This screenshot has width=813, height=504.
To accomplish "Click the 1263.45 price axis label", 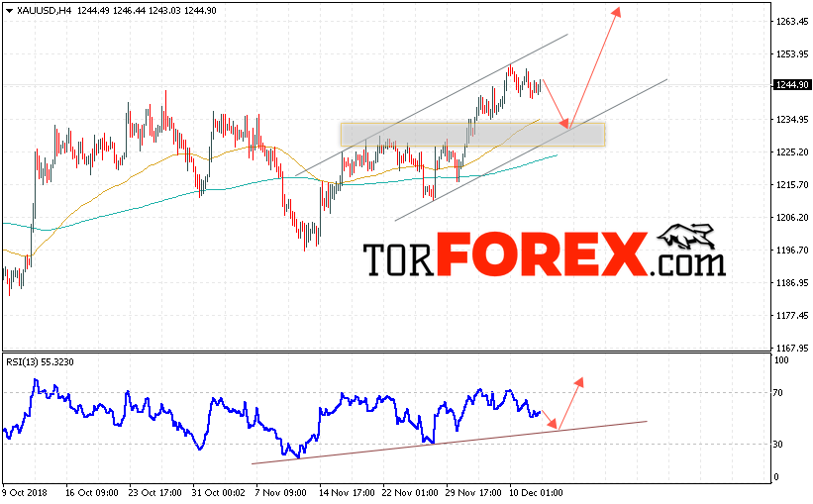I will point(792,21).
